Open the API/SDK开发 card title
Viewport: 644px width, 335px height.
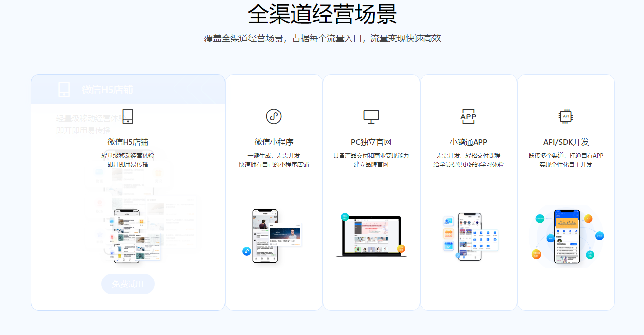click(x=566, y=142)
